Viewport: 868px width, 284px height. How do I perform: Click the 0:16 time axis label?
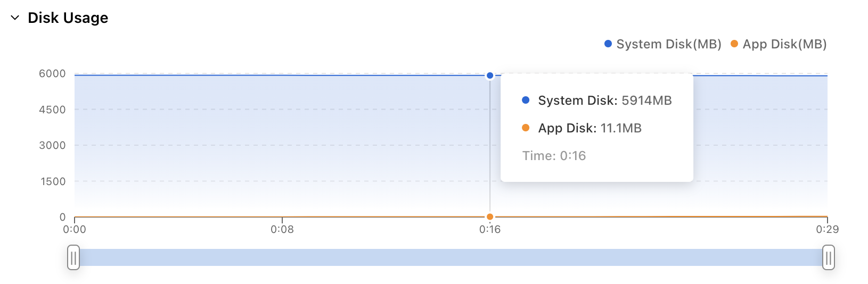pos(490,230)
